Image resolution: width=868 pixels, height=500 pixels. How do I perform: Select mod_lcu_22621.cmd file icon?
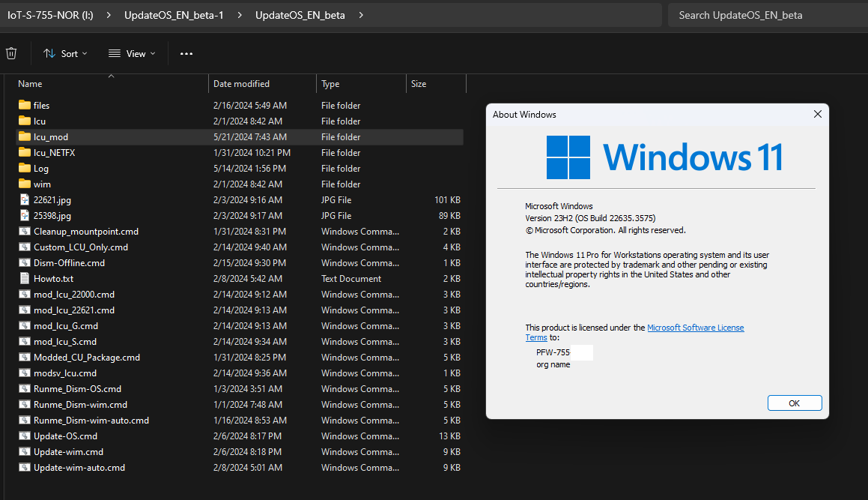[x=25, y=310]
